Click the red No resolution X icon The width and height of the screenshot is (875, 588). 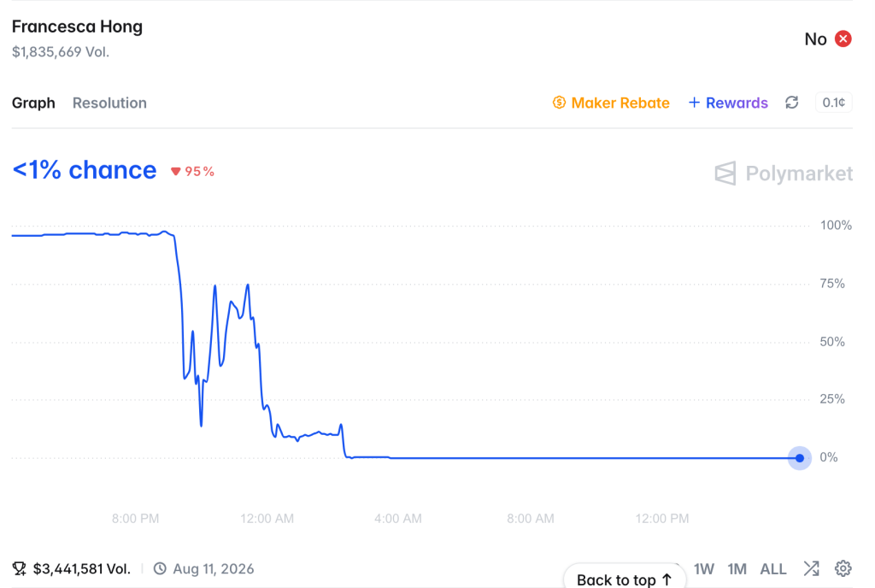tap(843, 39)
